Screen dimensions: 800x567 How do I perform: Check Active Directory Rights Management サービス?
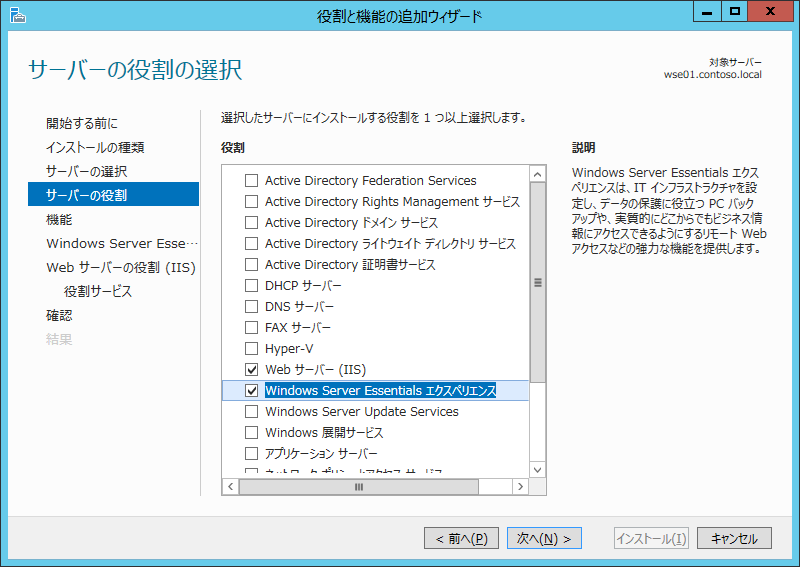point(251,202)
